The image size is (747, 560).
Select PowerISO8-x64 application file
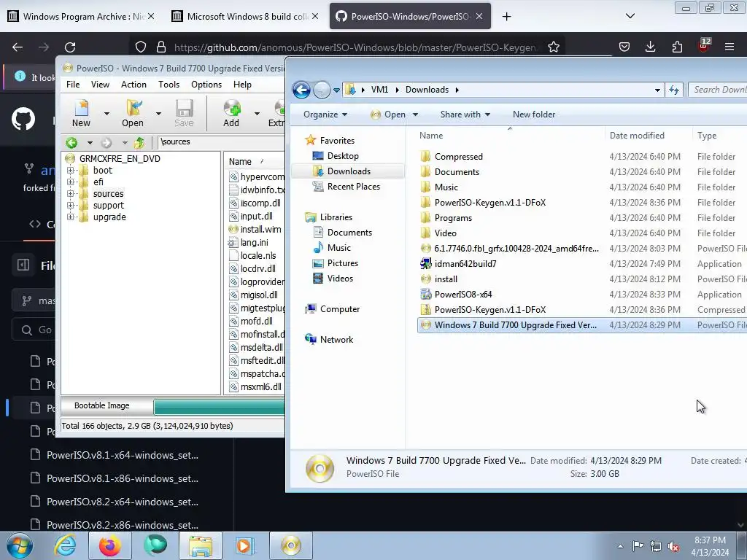pos(462,295)
